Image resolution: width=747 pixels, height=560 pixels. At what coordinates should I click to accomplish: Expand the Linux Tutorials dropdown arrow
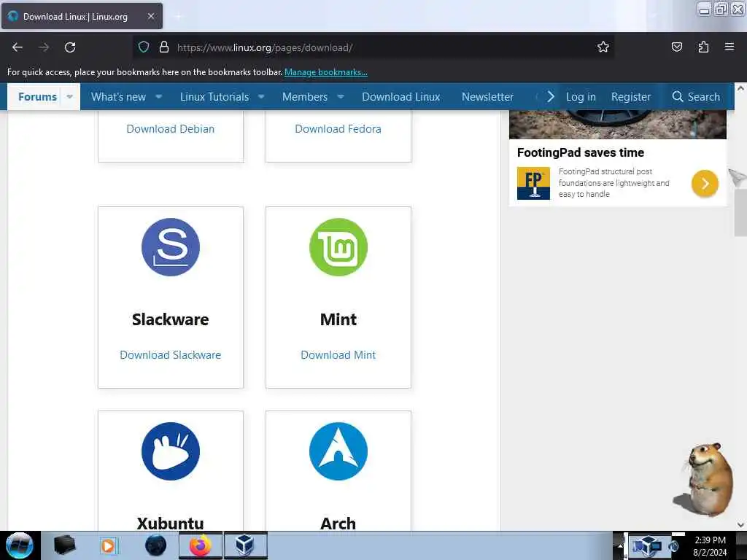(x=261, y=97)
